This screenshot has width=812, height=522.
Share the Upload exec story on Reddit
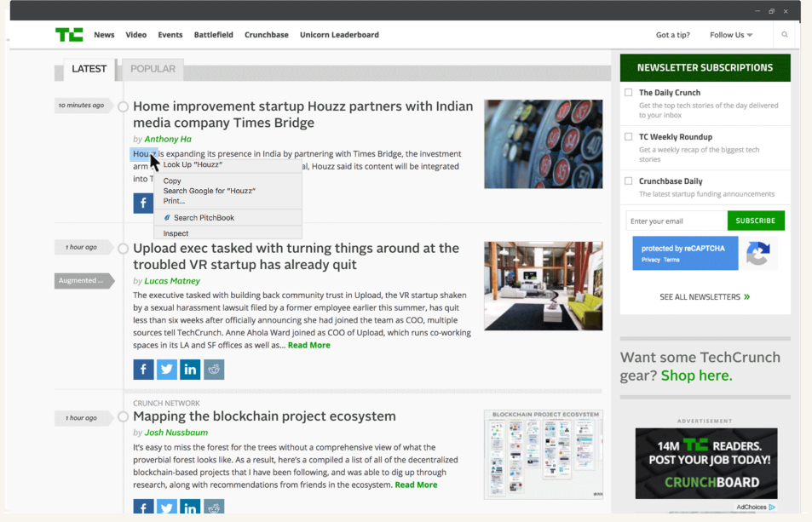[214, 370]
